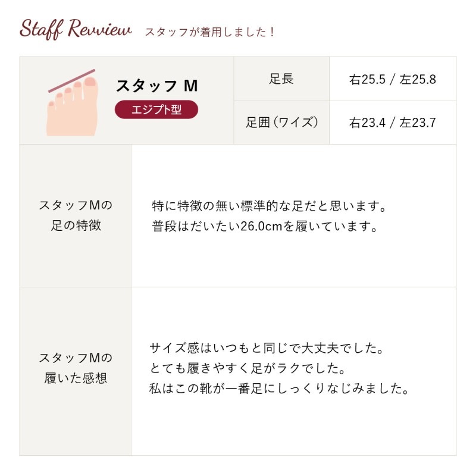Click the pinky toe of the foot illustration
476x476 pixels.
click(52, 105)
